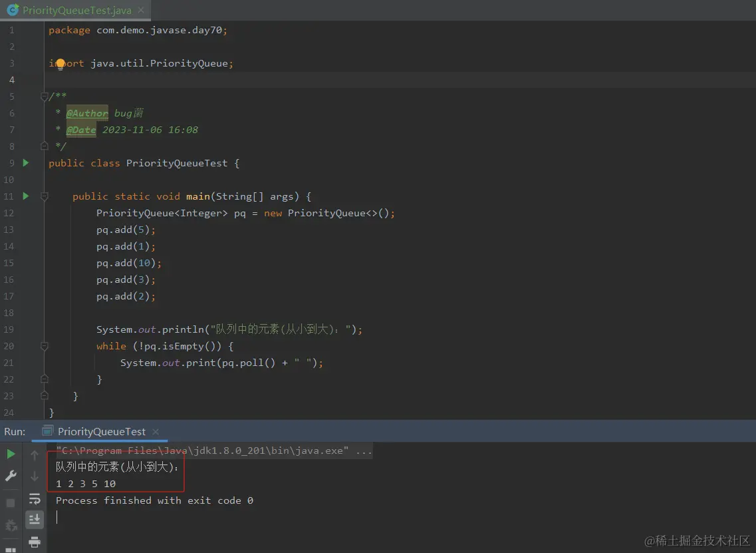Click console output '1 2 3 5 10'
Screen dimensions: 756x553
click(86, 484)
